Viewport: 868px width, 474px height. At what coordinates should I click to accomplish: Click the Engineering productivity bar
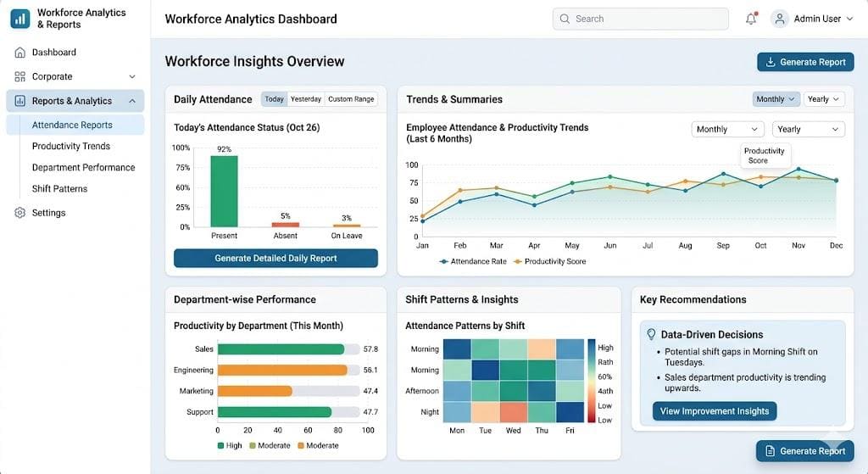click(282, 370)
